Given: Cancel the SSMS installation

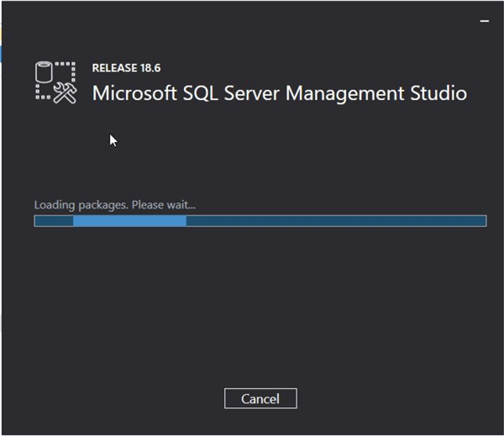Looking at the screenshot, I should [x=260, y=398].
